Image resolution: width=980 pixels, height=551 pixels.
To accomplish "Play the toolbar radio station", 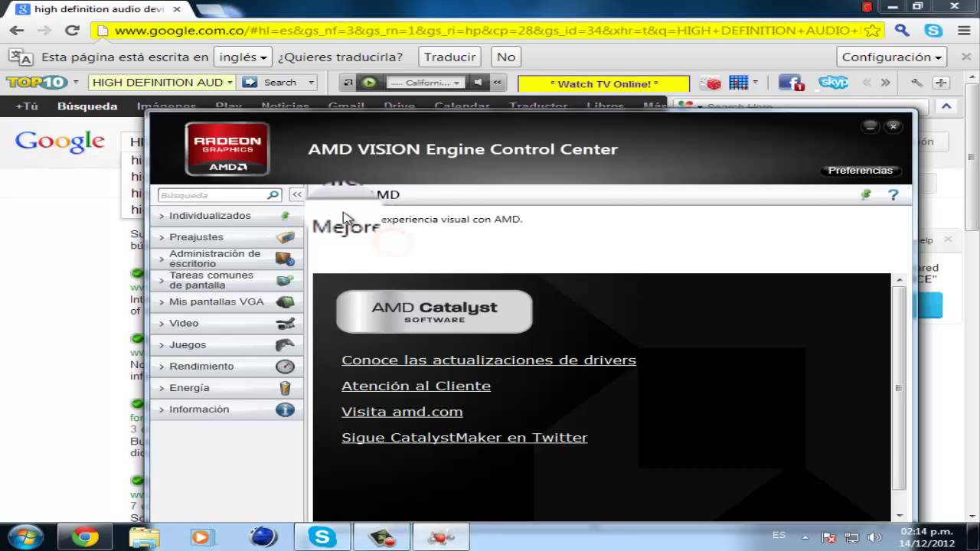I will tap(369, 83).
